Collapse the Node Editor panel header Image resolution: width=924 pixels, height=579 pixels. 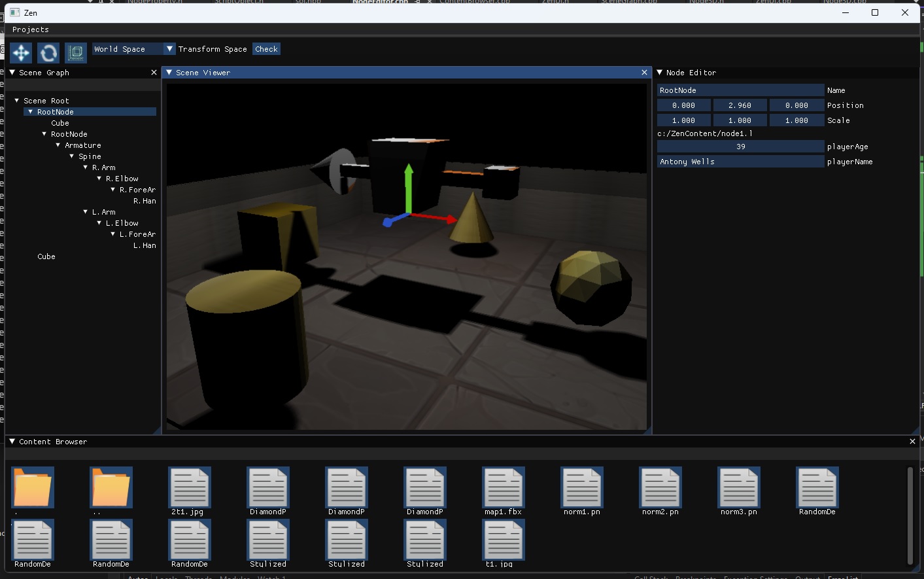tap(660, 73)
